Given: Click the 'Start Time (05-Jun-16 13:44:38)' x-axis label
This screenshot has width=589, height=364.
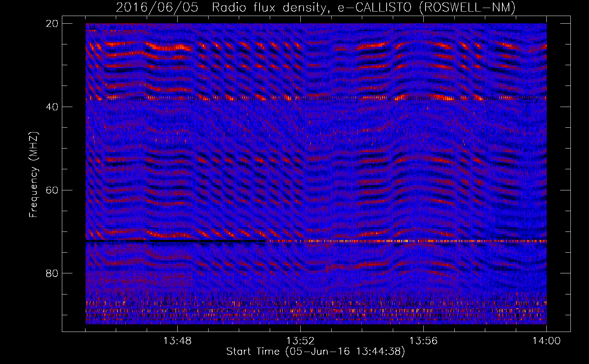Looking at the screenshot, I should [x=315, y=352].
